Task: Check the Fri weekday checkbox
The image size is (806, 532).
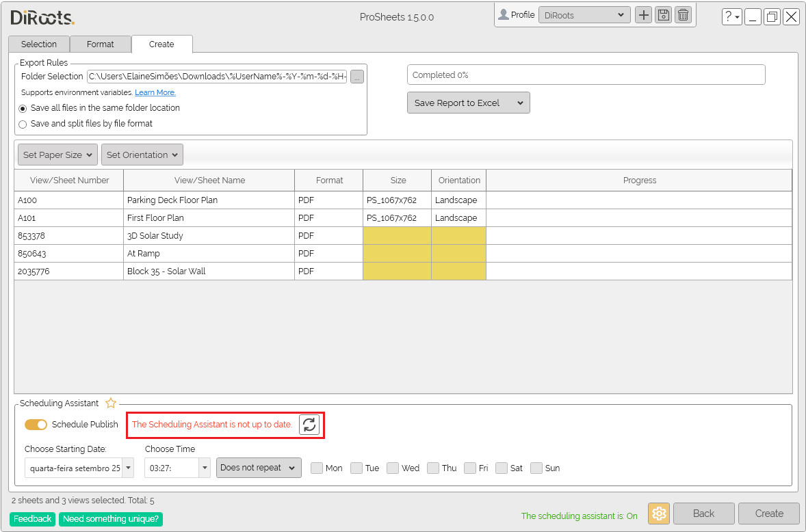Action: (x=470, y=468)
